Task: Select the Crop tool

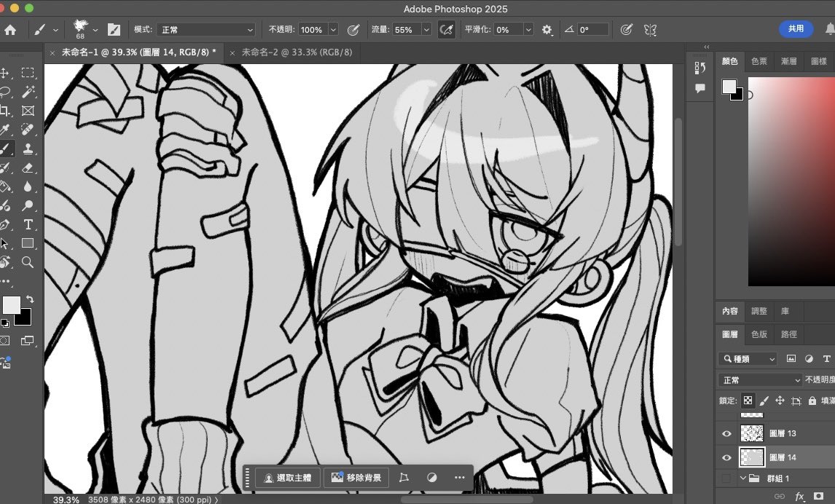Action: point(4,111)
